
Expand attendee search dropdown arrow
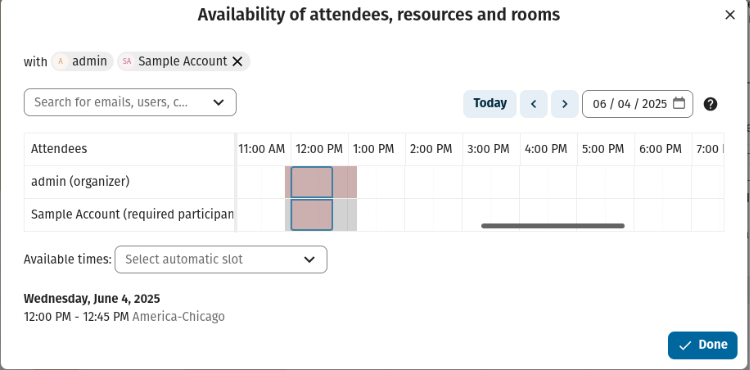[x=219, y=102]
